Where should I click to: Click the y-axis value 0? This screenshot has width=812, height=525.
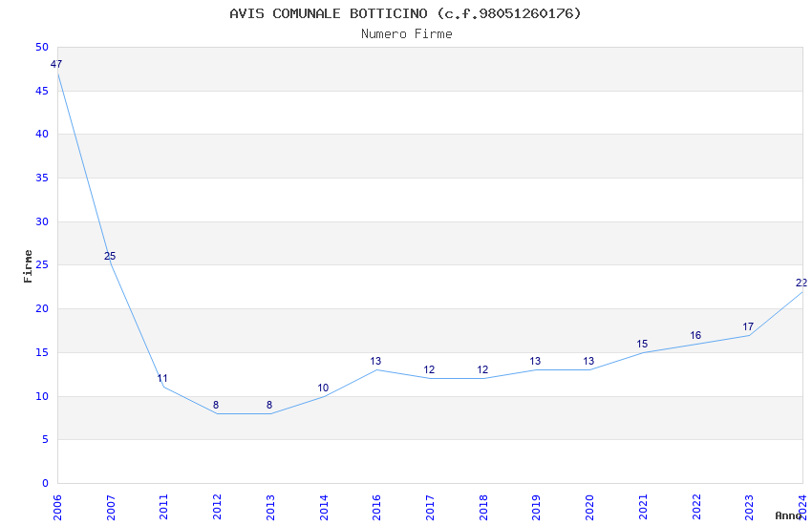(46, 484)
